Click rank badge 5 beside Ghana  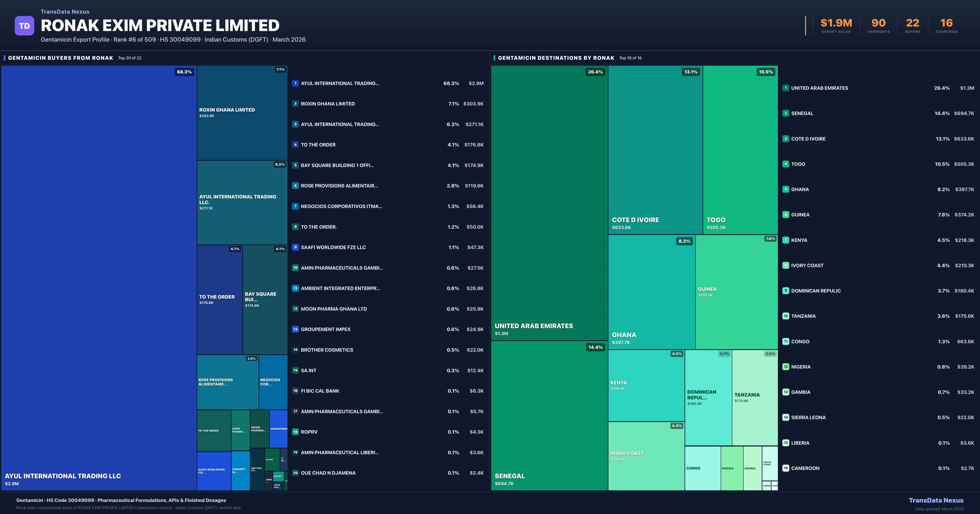click(x=786, y=189)
